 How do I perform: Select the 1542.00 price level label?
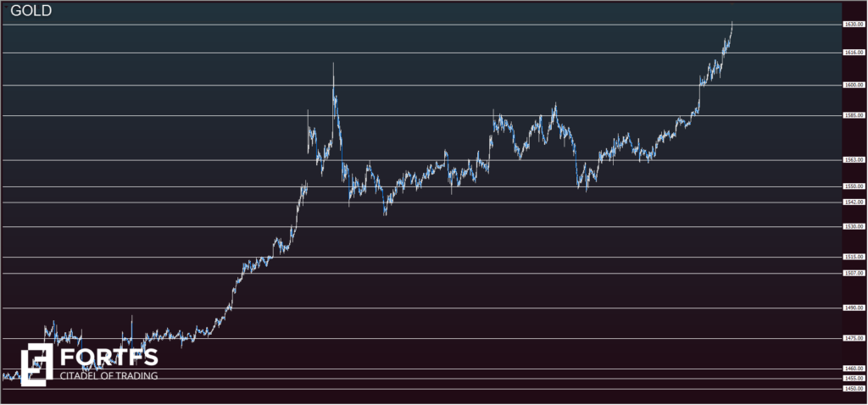[x=853, y=202]
